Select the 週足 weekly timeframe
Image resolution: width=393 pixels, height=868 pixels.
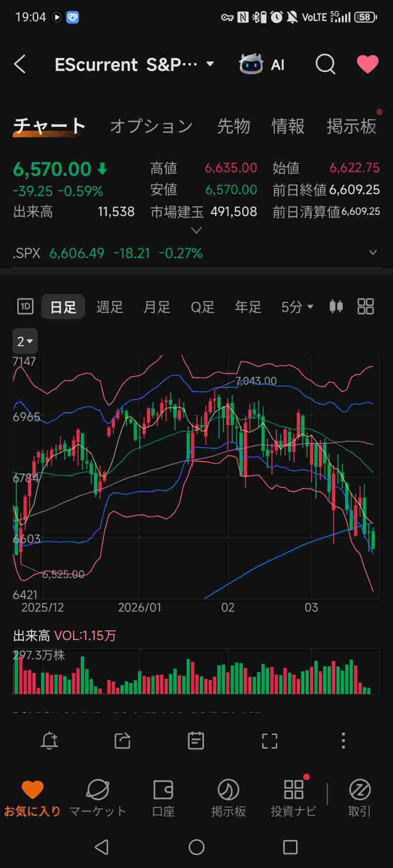pos(109,307)
